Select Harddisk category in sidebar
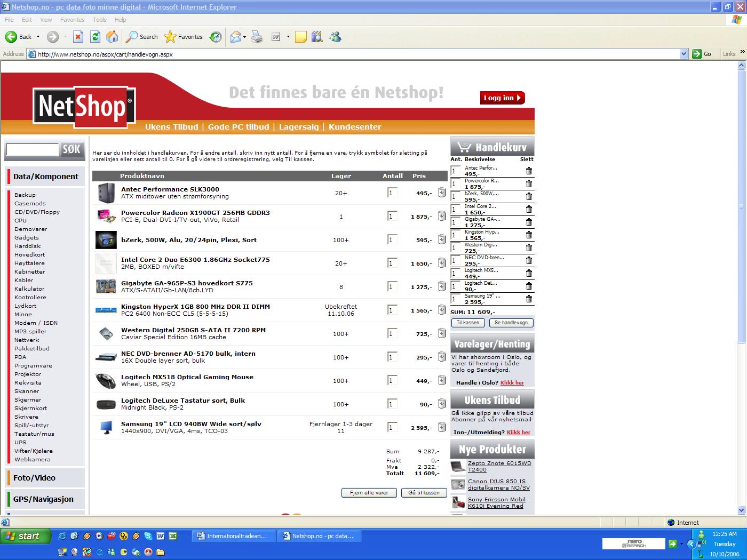This screenshot has height=560, width=747. 27,246
